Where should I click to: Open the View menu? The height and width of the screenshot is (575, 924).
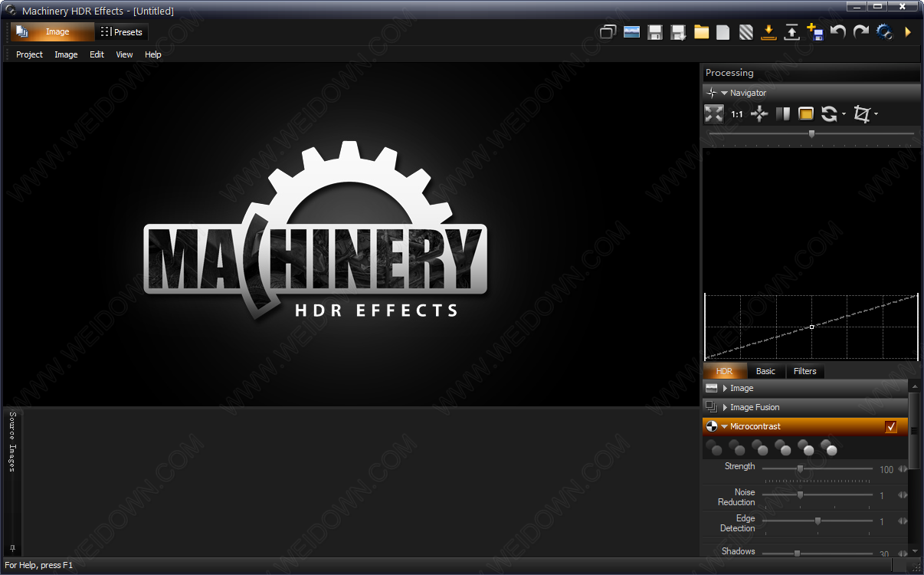[x=124, y=54]
